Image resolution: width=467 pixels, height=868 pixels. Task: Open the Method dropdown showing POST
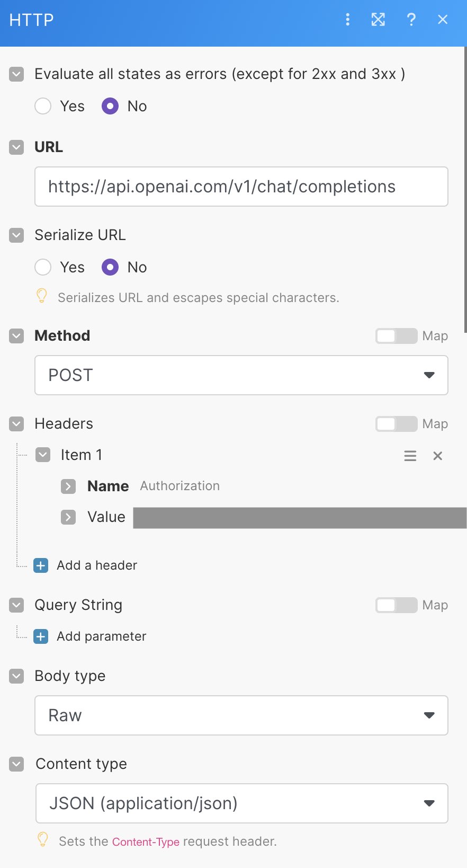click(241, 375)
